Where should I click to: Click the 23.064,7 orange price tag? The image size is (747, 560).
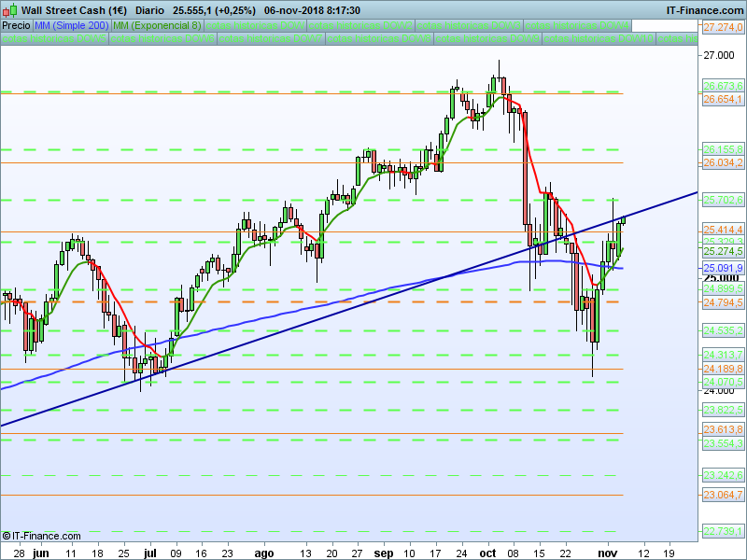coord(723,495)
